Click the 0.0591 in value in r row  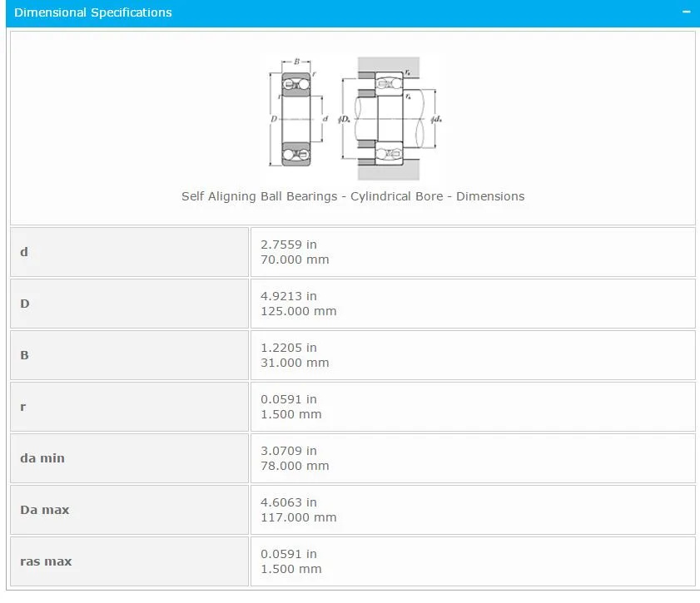click(289, 399)
